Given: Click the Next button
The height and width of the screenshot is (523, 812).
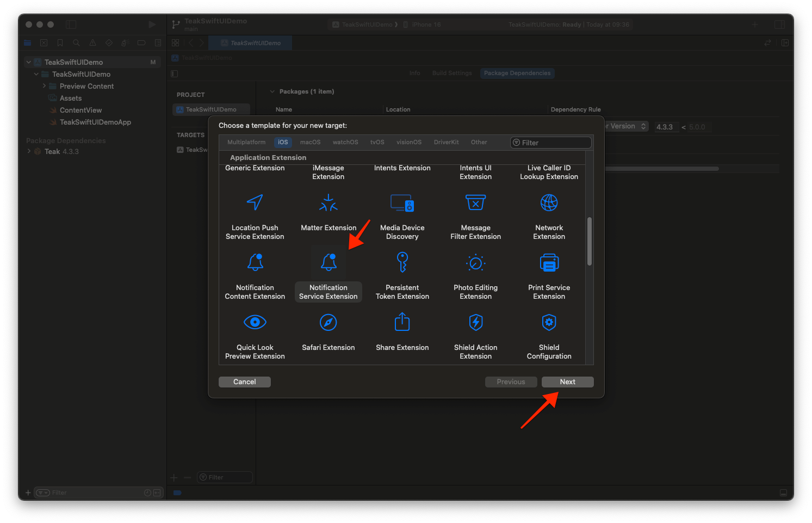Looking at the screenshot, I should [567, 382].
